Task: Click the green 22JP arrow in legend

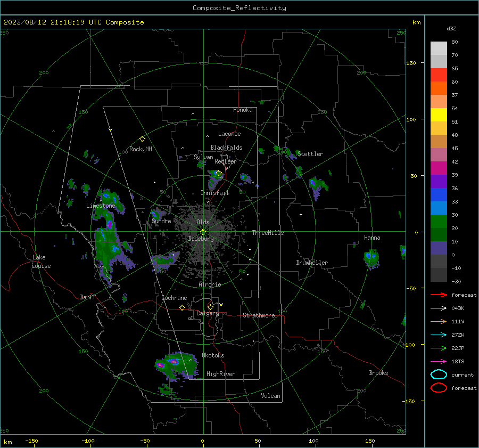Action: pyautogui.click(x=439, y=348)
